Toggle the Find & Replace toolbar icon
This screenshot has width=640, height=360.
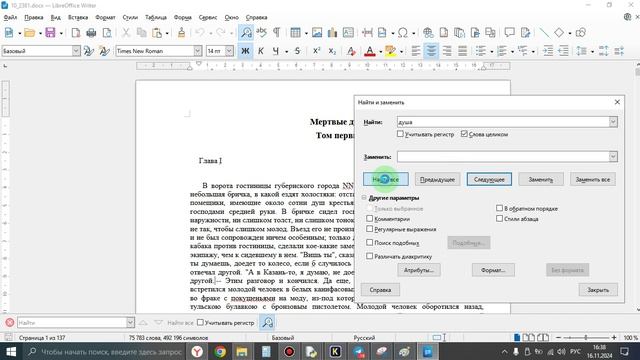pos(246,33)
